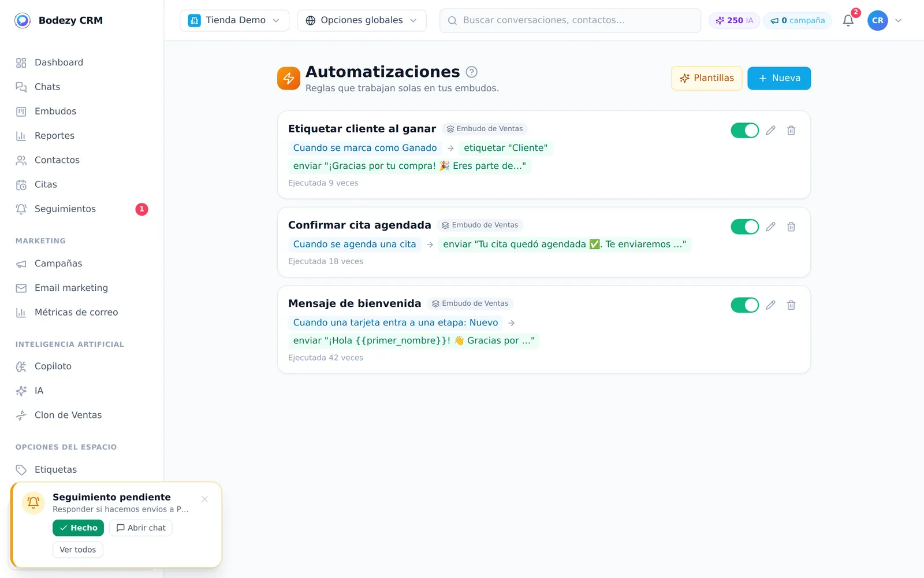The width and height of the screenshot is (924, 578).
Task: Edit the Confirmar cita agendada rule
Action: [770, 227]
